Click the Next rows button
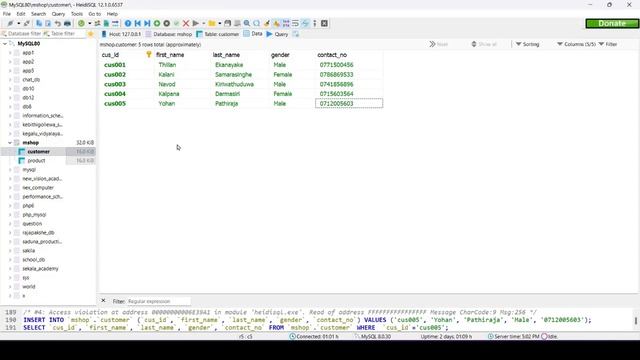The height and width of the screenshot is (360, 640). [439, 44]
